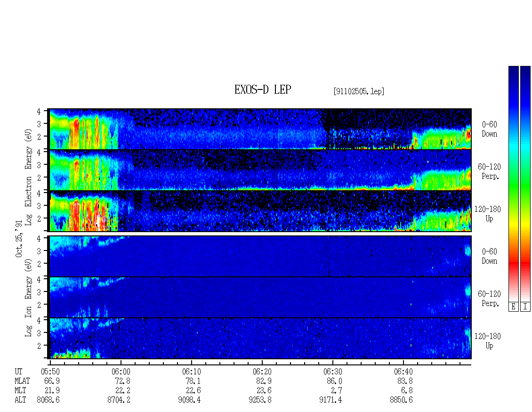The image size is (532, 412).
Task: Click the ALT row header
Action: pos(20,400)
